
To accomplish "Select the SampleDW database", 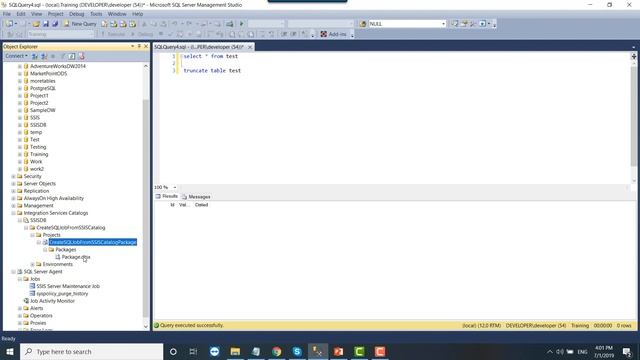I will (42, 110).
